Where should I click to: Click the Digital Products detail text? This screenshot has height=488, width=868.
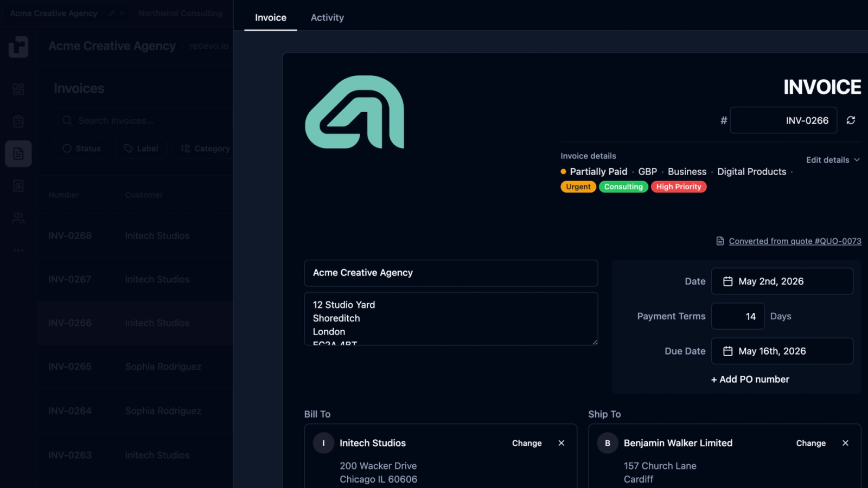click(751, 171)
